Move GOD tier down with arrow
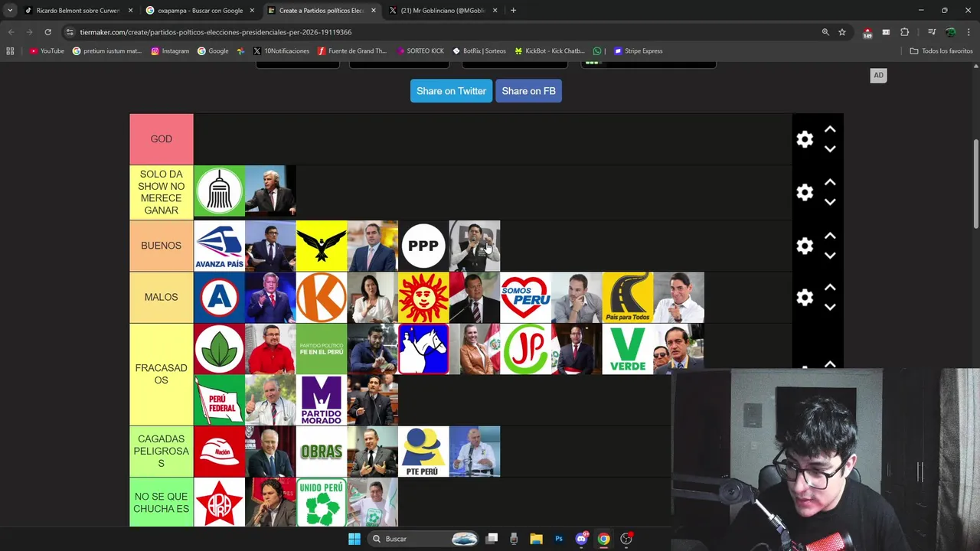 tap(830, 149)
